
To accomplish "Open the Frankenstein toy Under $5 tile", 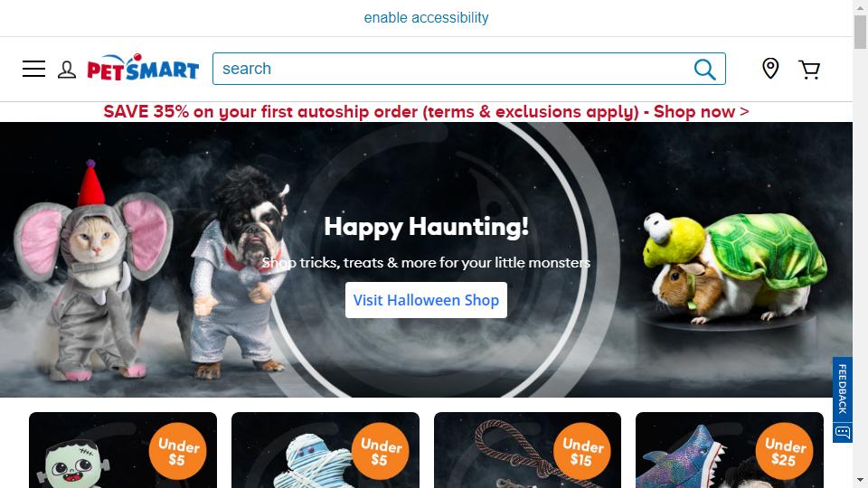I will click(x=123, y=450).
